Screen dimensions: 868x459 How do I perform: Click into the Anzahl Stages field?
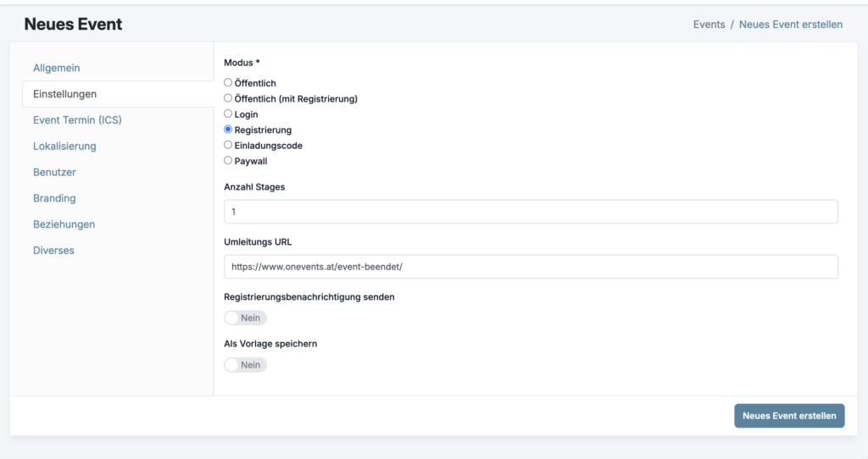pos(531,212)
